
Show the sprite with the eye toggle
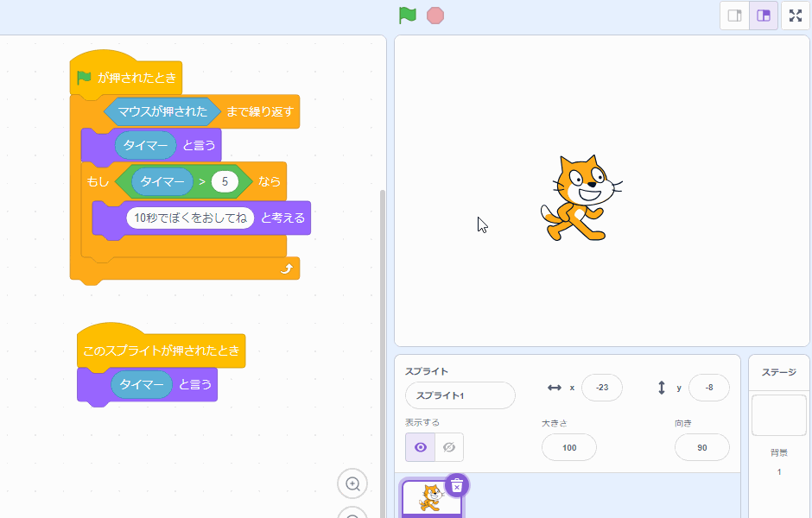click(x=420, y=447)
